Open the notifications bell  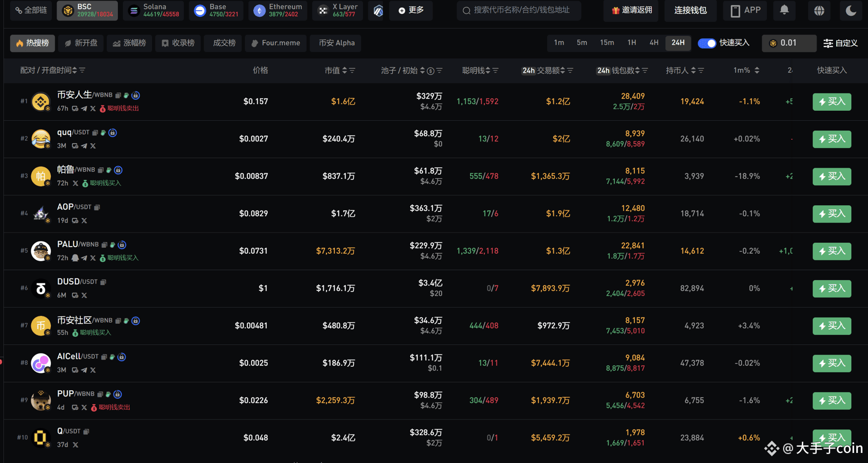[784, 10]
